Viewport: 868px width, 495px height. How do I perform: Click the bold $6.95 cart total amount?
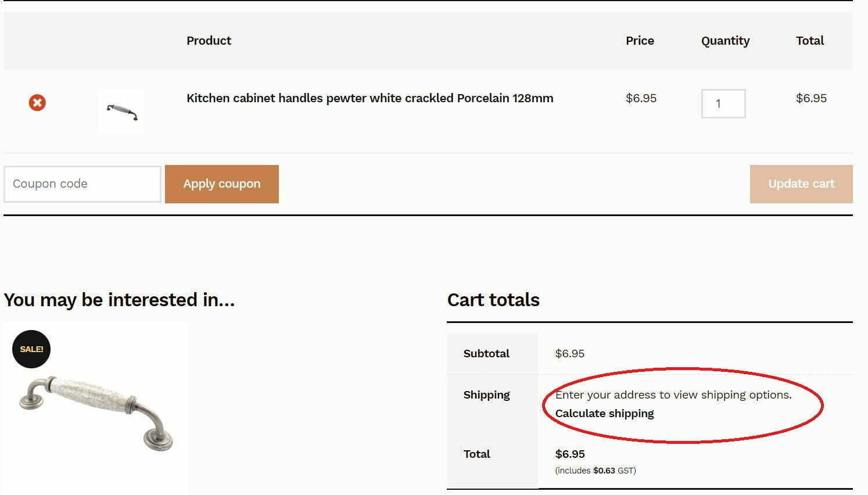570,454
